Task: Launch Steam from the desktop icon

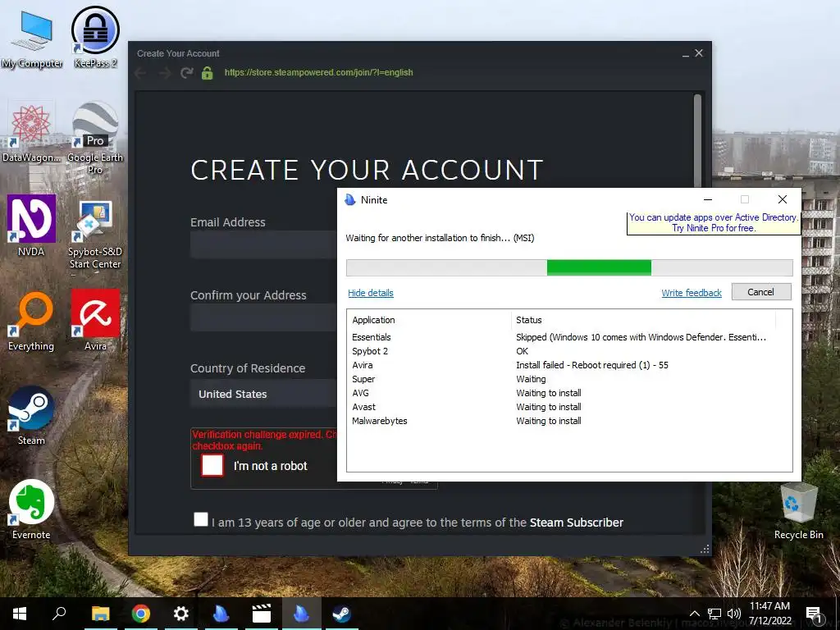Action: pos(31,416)
